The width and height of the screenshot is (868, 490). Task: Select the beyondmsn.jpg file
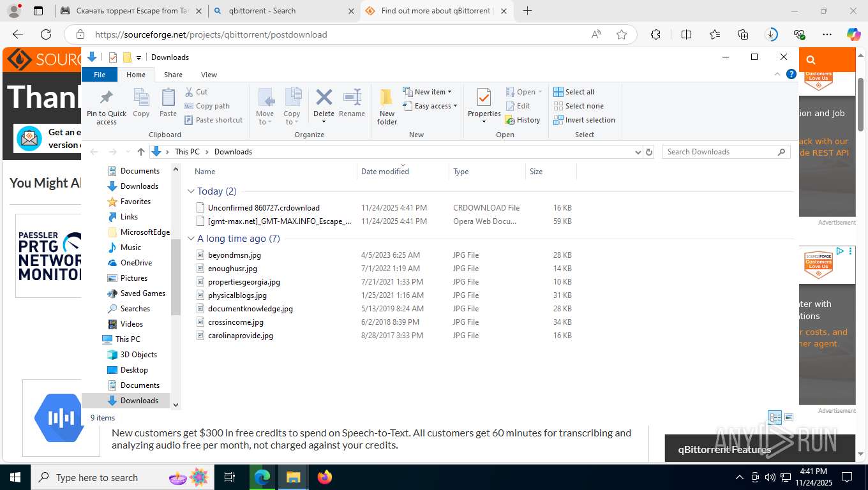[234, 255]
